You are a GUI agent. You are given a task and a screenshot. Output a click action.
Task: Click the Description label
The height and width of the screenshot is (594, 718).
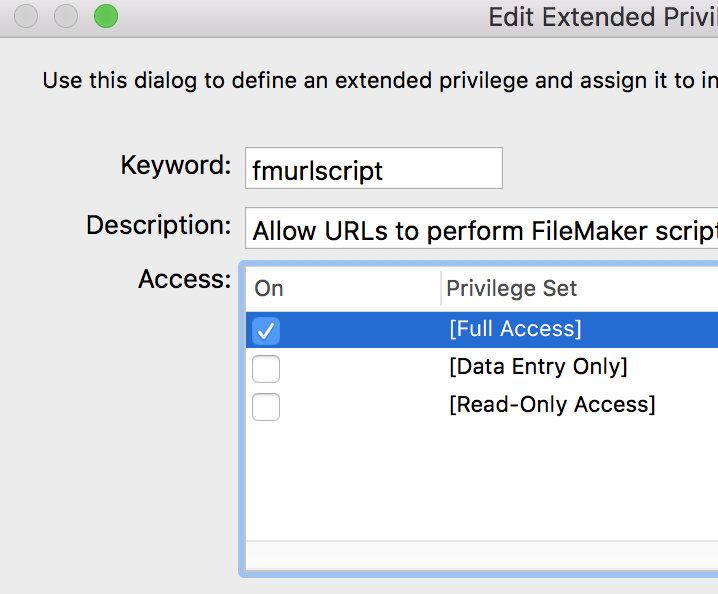point(158,226)
